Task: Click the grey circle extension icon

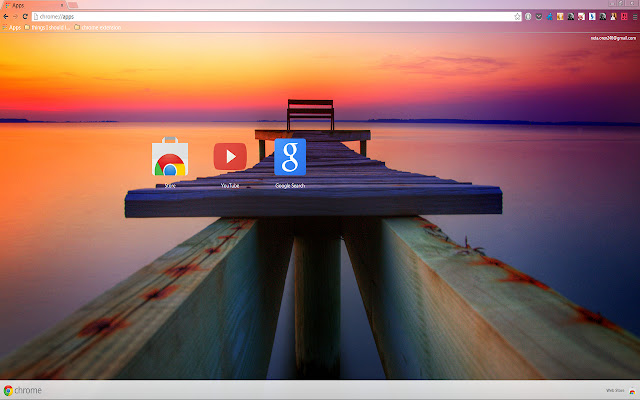Action: pos(528,16)
